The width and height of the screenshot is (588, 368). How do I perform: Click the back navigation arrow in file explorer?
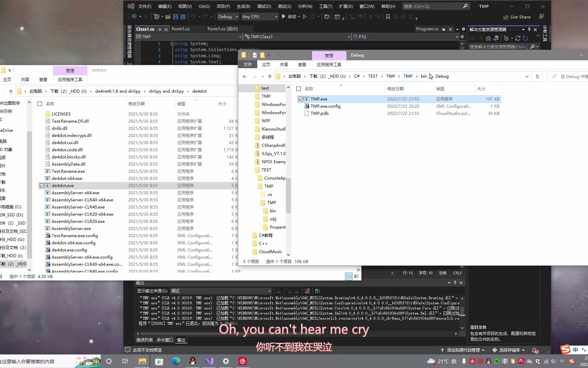(x=244, y=76)
